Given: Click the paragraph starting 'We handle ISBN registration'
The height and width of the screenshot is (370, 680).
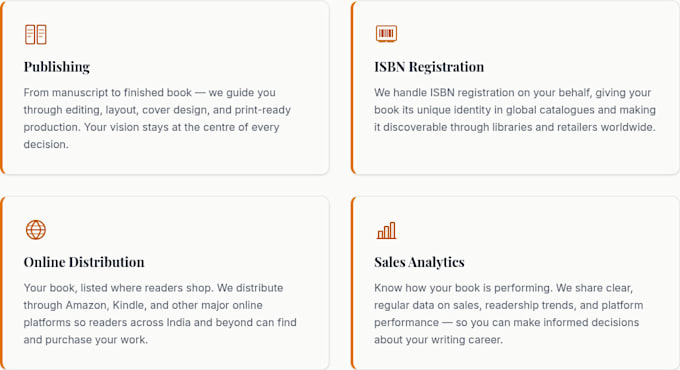Looking at the screenshot, I should click(515, 110).
